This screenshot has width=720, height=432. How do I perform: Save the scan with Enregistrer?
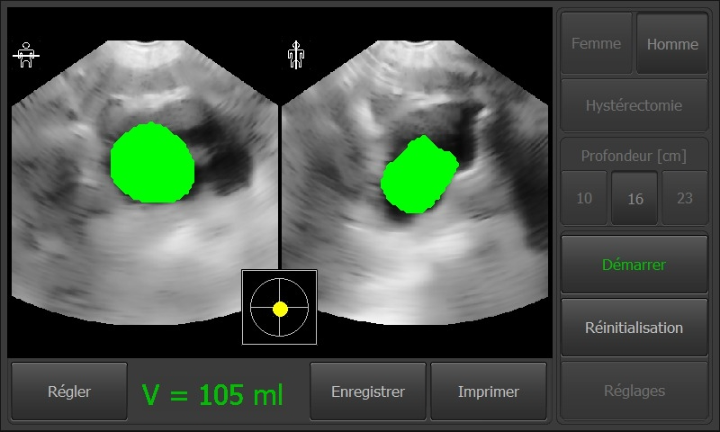(x=368, y=392)
